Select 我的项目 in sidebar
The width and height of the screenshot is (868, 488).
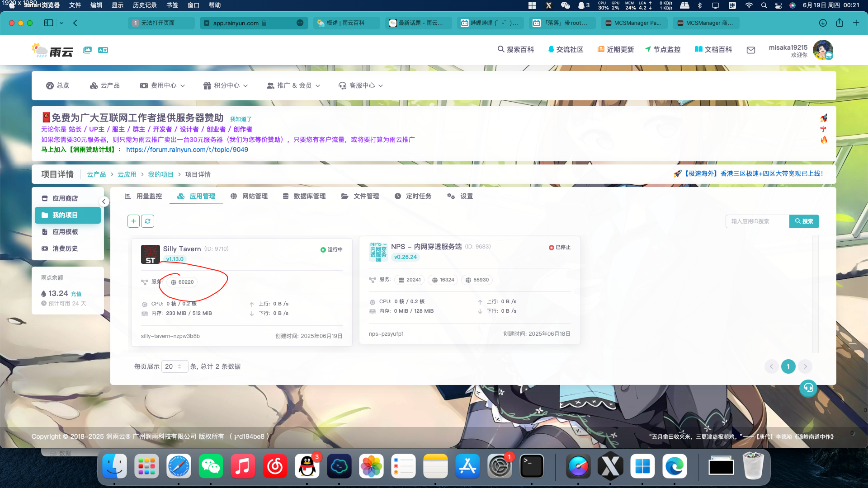68,215
